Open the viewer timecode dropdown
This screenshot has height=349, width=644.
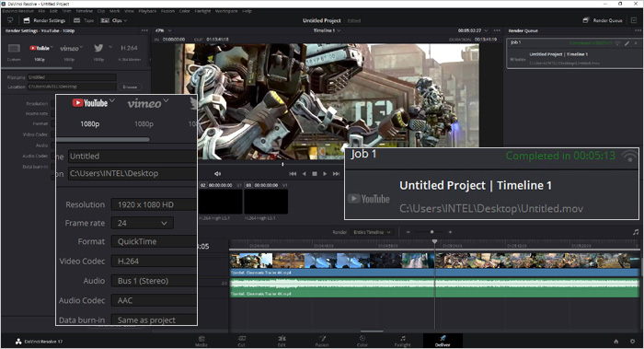pyautogui.click(x=473, y=30)
